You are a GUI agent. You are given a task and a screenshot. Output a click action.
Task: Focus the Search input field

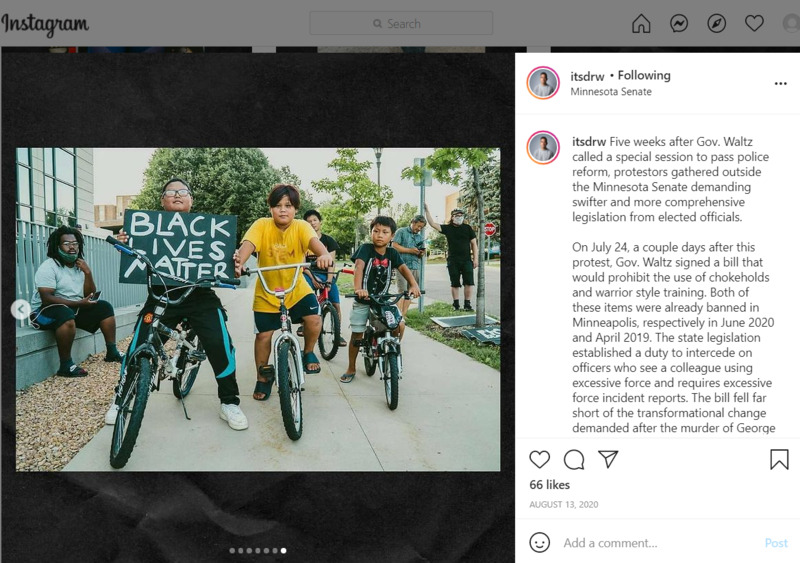(401, 23)
